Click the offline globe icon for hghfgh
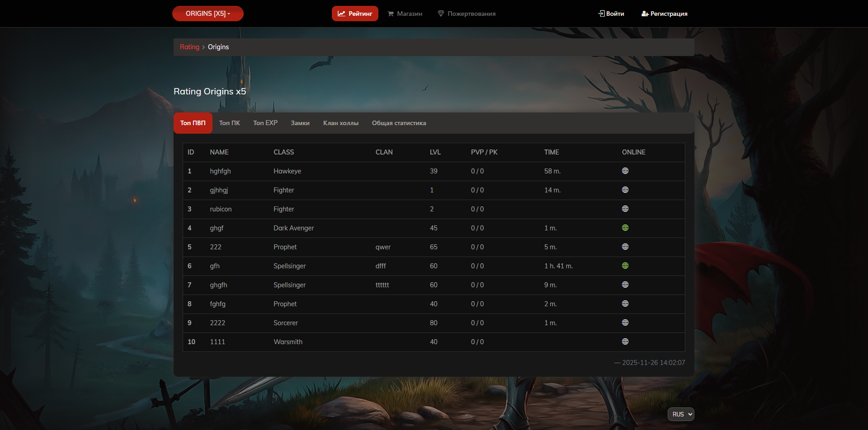 625,171
